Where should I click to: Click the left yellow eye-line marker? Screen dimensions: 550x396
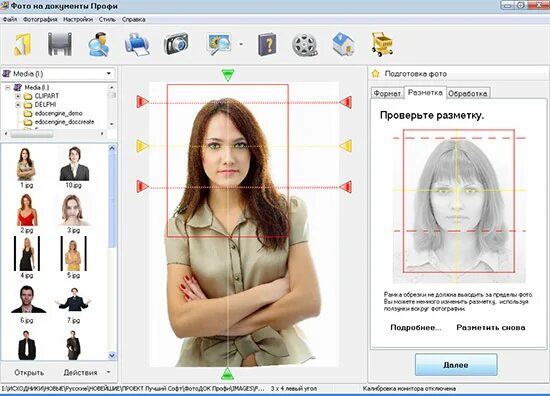tap(142, 146)
